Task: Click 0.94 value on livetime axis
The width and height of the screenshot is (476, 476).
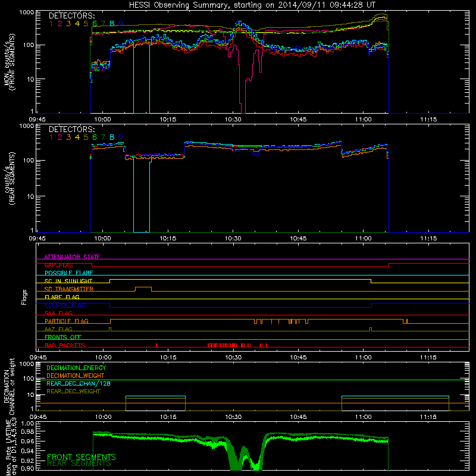Action: 27,450
